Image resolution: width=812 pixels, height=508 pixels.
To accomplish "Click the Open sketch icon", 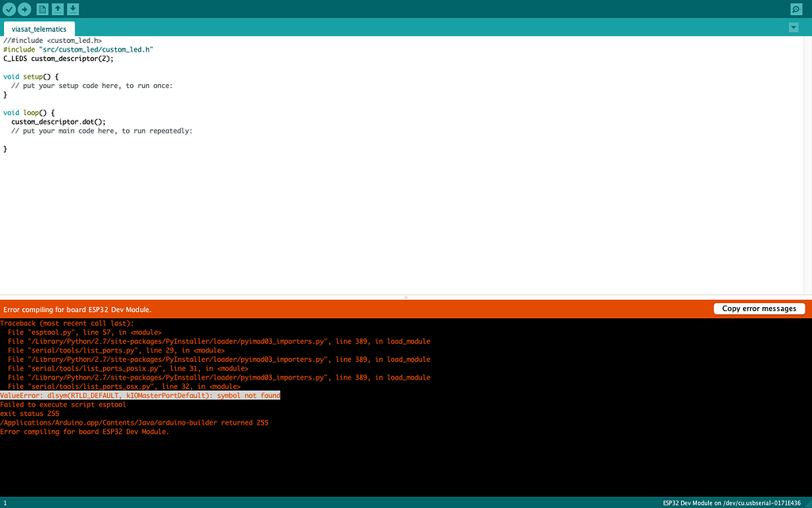I will click(x=56, y=9).
